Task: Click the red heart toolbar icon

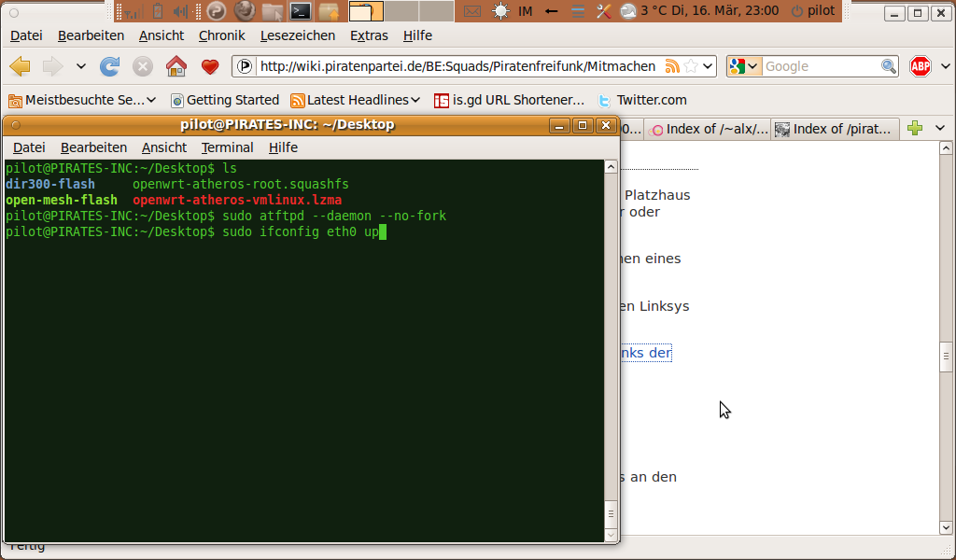Action: click(x=210, y=66)
